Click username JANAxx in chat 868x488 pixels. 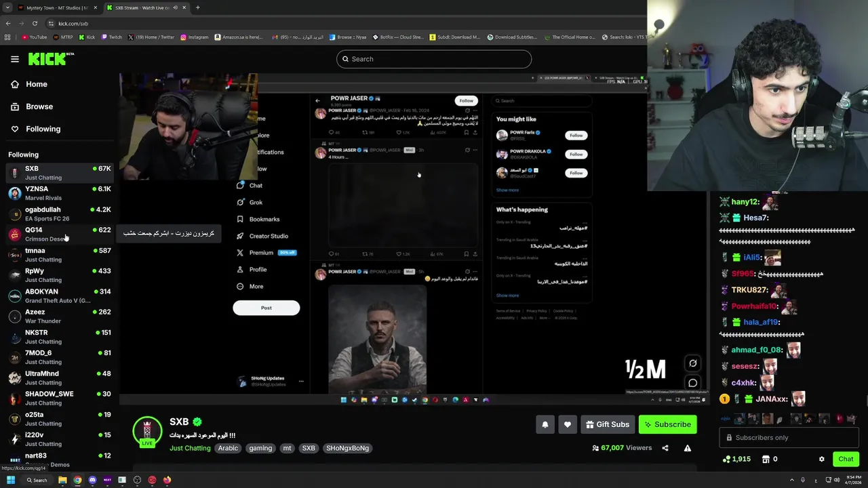coord(772,399)
